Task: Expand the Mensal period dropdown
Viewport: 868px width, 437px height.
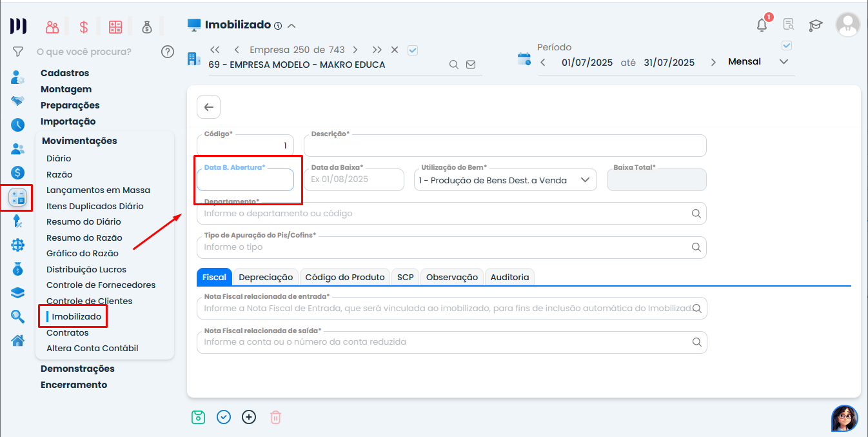Action: tap(784, 61)
